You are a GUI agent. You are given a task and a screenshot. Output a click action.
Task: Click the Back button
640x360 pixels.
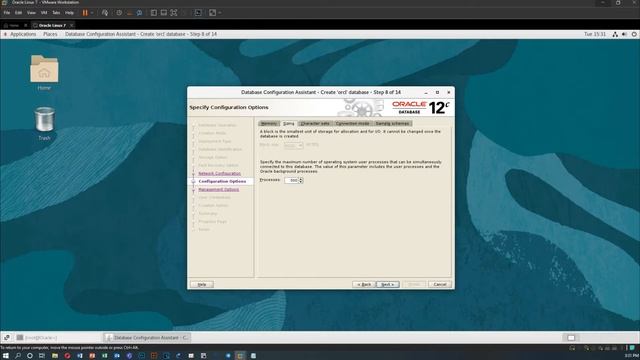[x=363, y=284]
